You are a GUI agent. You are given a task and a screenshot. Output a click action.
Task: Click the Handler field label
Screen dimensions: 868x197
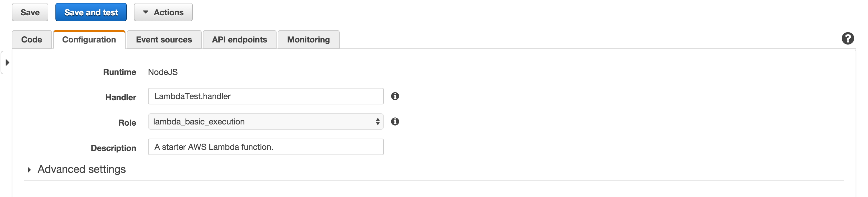121,98
